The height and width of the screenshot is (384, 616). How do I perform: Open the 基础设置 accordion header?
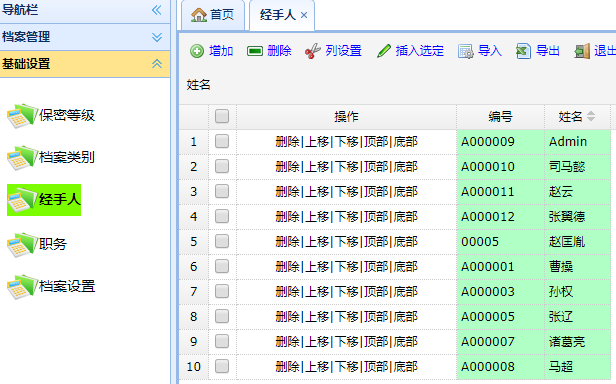point(85,64)
